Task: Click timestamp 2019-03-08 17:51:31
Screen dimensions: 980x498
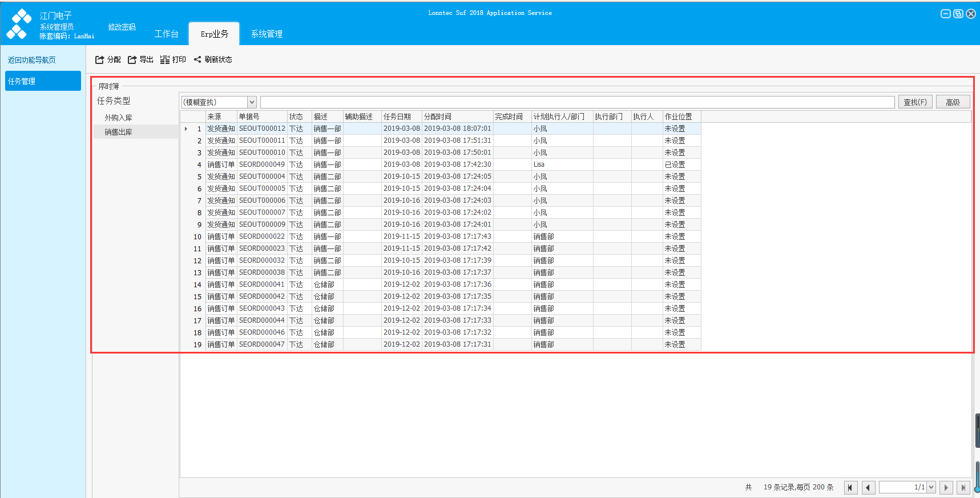Action: click(458, 140)
